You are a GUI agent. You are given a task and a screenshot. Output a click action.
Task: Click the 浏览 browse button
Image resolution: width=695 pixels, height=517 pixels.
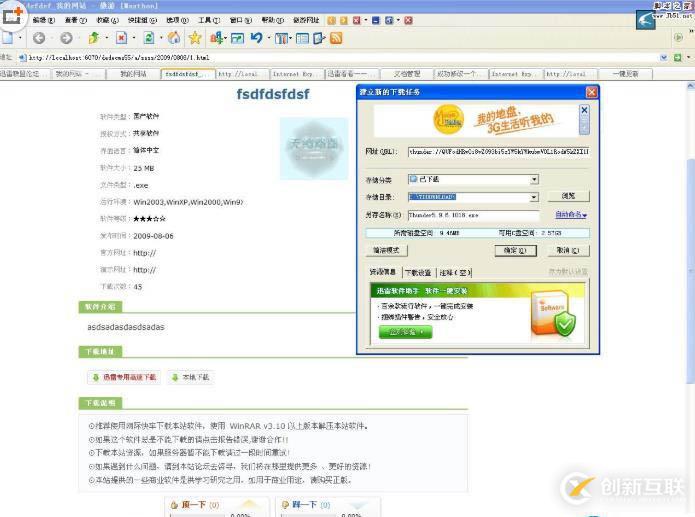pyautogui.click(x=568, y=197)
